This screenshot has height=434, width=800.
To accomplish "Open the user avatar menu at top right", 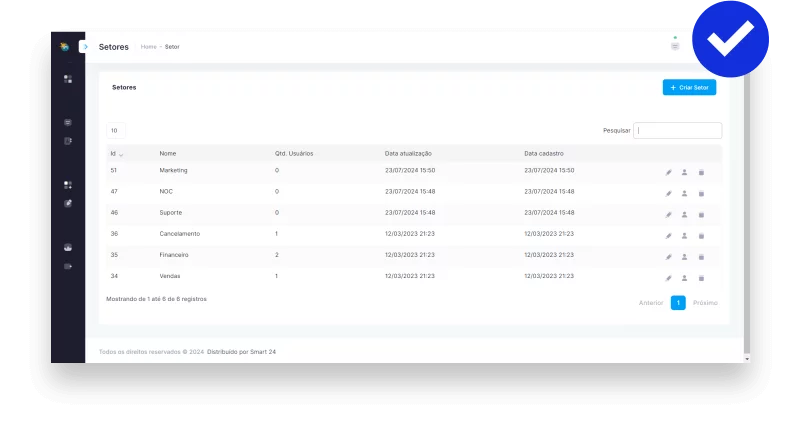I will pos(675,46).
